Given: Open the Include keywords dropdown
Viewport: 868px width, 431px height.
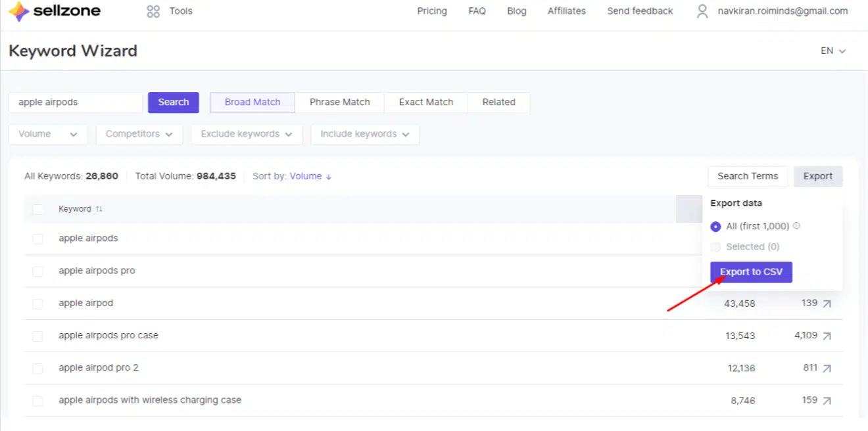Looking at the screenshot, I should [365, 134].
